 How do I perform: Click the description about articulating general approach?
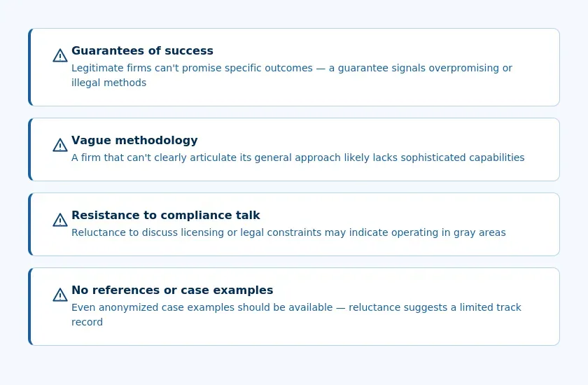click(297, 157)
